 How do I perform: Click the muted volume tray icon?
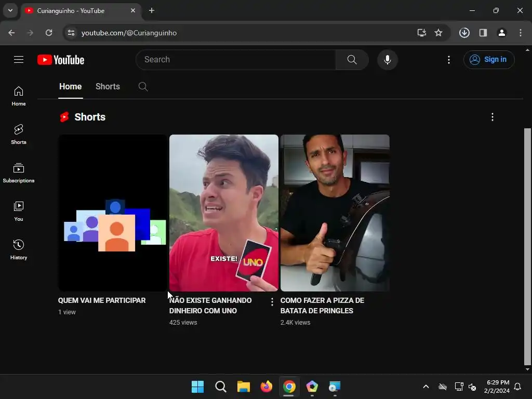coord(472,387)
